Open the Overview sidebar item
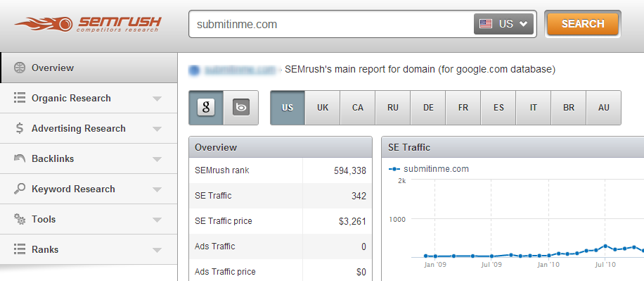Screen dimensions: 644x281 click(x=89, y=68)
